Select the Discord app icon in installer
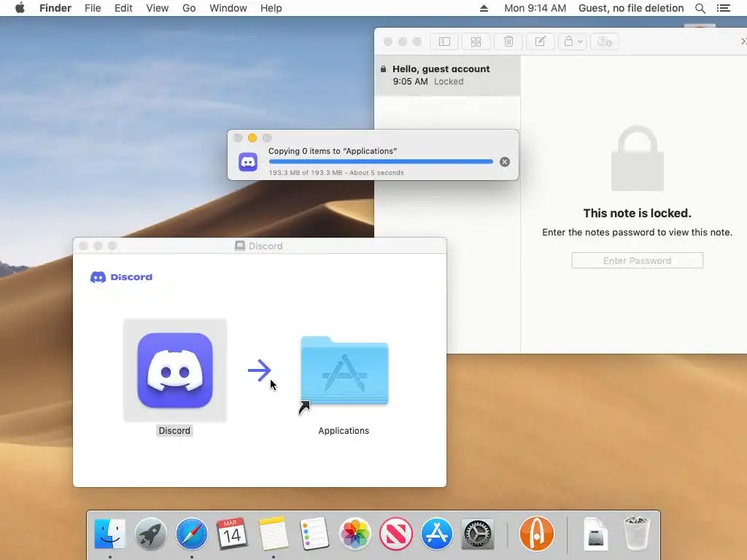The height and width of the screenshot is (560, 747). 175,370
